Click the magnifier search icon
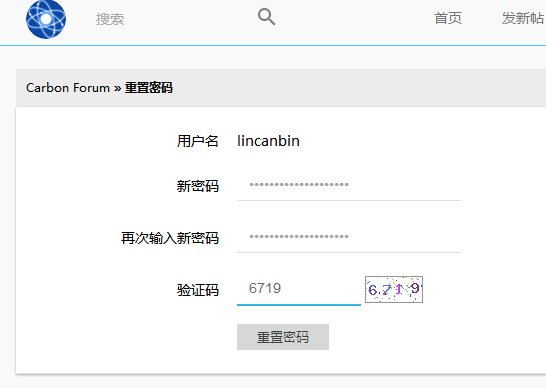The width and height of the screenshot is (546, 388). [266, 17]
